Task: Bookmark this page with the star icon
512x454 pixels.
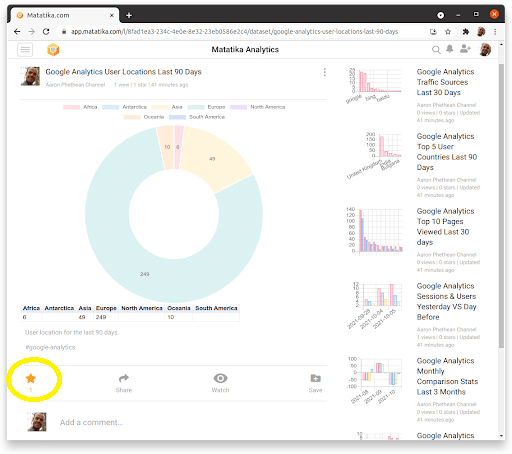Action: pyautogui.click(x=448, y=32)
